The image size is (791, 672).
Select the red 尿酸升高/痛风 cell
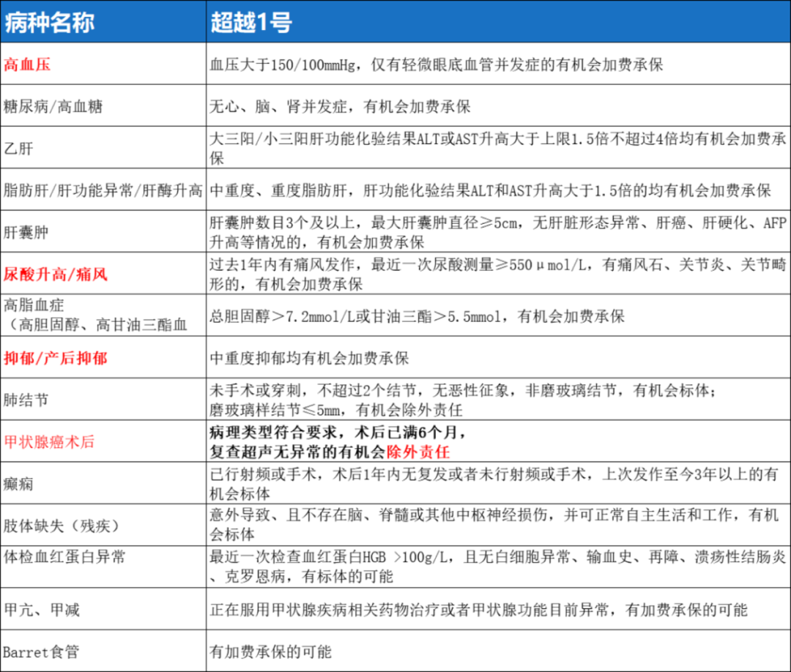pos(103,274)
